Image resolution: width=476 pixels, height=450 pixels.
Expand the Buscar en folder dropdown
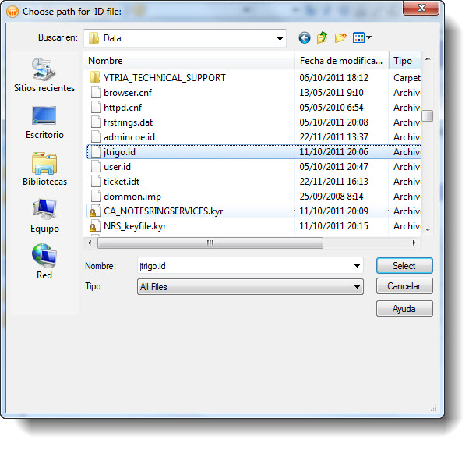(280, 38)
